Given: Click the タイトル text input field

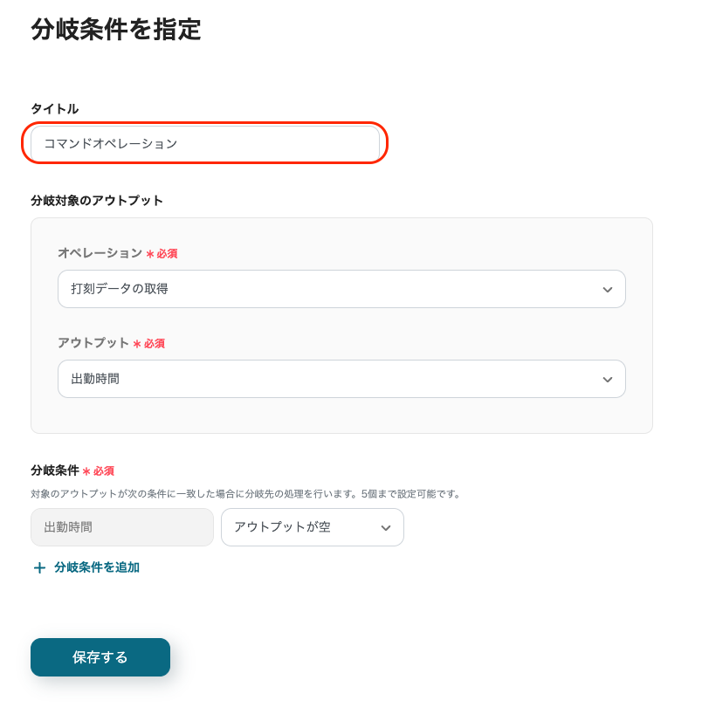Looking at the screenshot, I should point(205,143).
